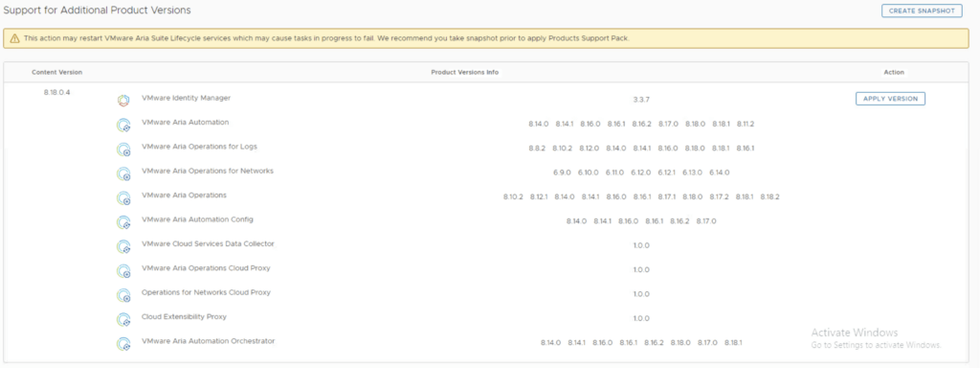Click Operations for Networks version 6.14.0
The image size is (980, 368).
pos(720,172)
